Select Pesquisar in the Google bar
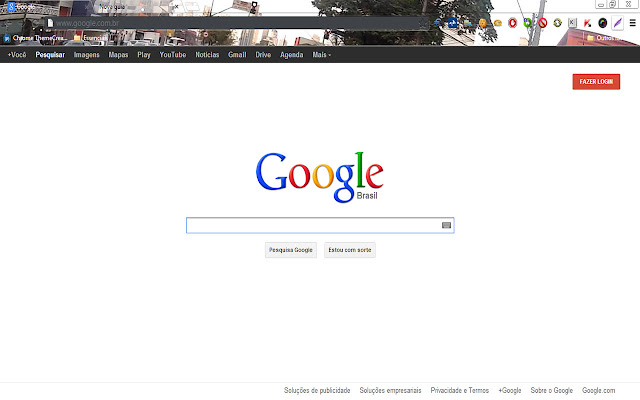The image size is (640, 400). click(50, 55)
